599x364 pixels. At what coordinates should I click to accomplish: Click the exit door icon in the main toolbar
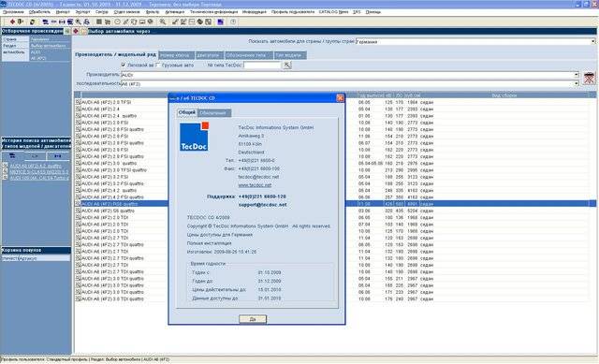point(21,22)
